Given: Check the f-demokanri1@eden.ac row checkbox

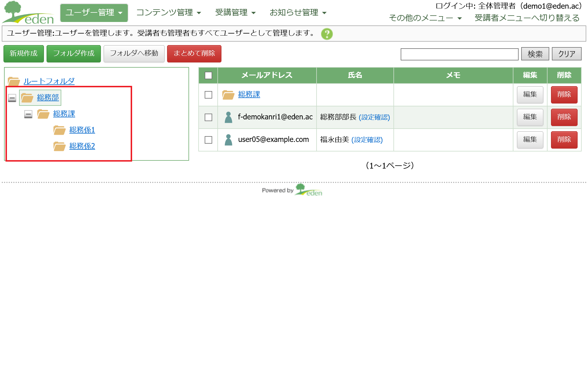Looking at the screenshot, I should pyautogui.click(x=208, y=117).
